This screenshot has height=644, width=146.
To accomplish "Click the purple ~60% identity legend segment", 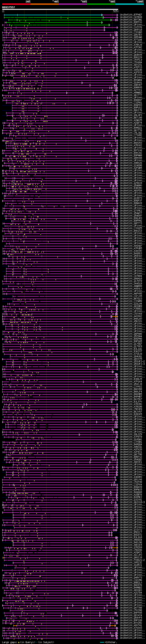I will pos(73,4).
